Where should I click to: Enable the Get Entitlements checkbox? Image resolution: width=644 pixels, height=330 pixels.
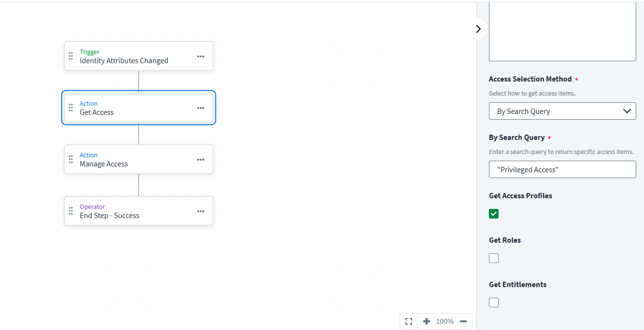pos(494,302)
